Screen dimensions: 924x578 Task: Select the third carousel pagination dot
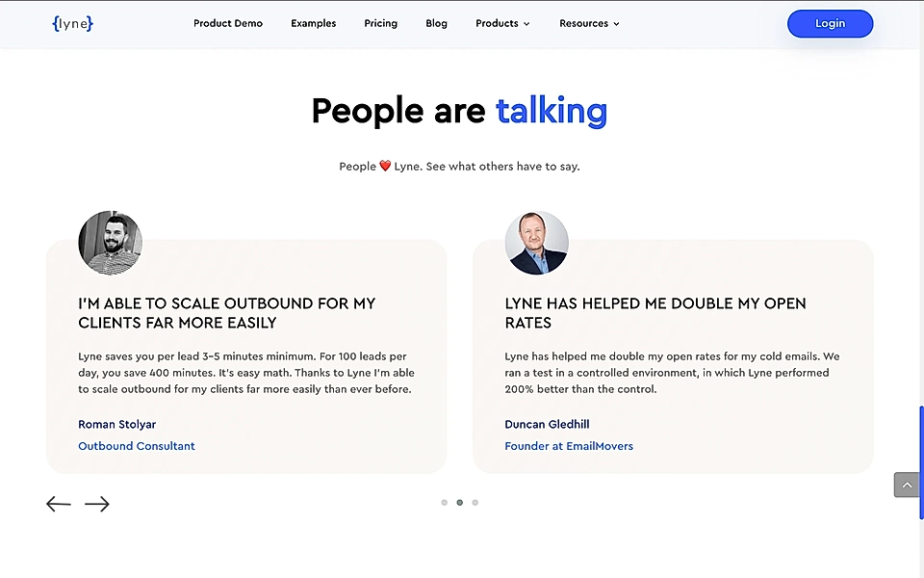coord(475,502)
